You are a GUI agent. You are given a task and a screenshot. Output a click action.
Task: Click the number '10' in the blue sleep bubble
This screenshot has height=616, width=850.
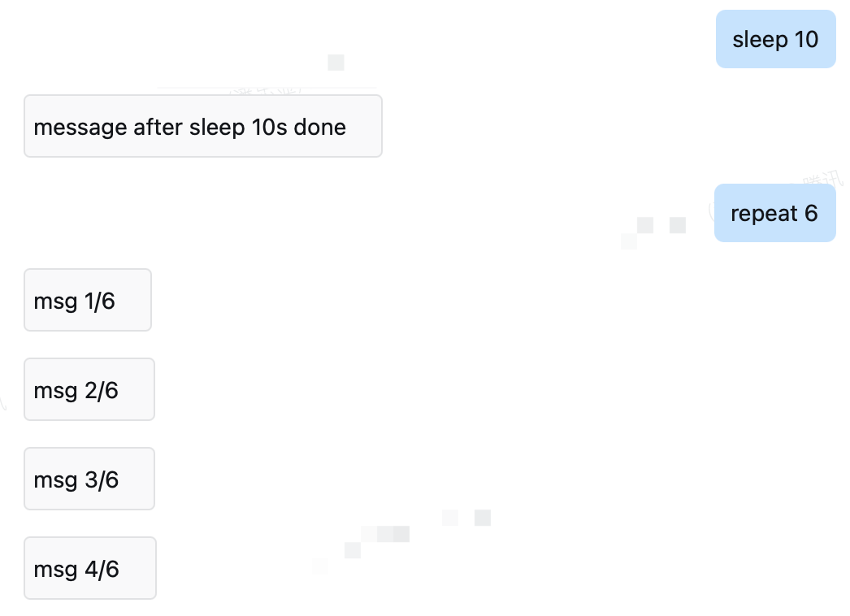[806, 40]
